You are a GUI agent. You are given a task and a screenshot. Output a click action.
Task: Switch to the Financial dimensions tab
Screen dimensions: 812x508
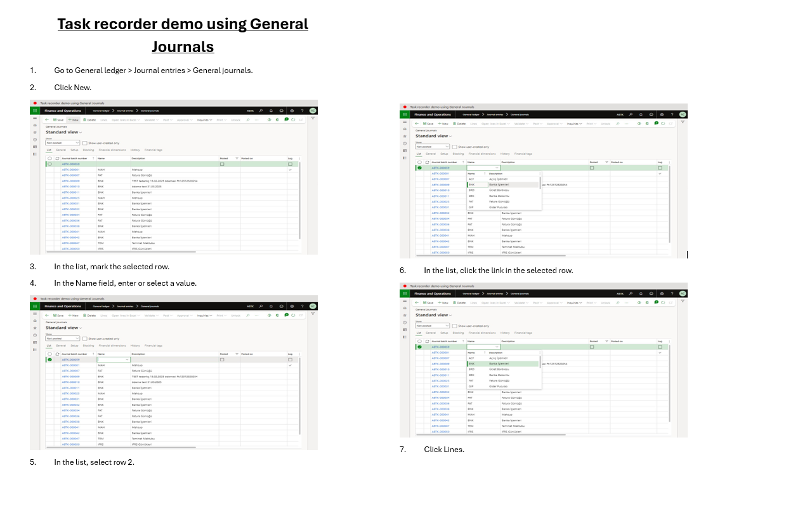point(112,150)
